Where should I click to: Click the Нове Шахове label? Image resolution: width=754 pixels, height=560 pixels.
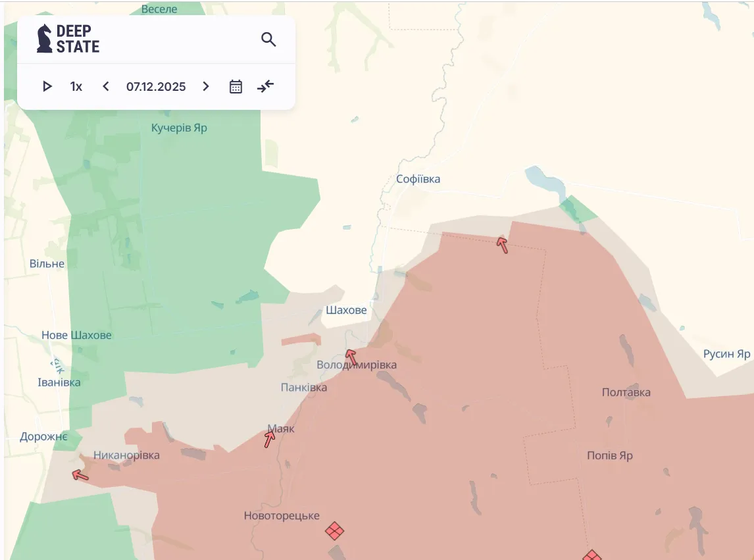click(76, 335)
